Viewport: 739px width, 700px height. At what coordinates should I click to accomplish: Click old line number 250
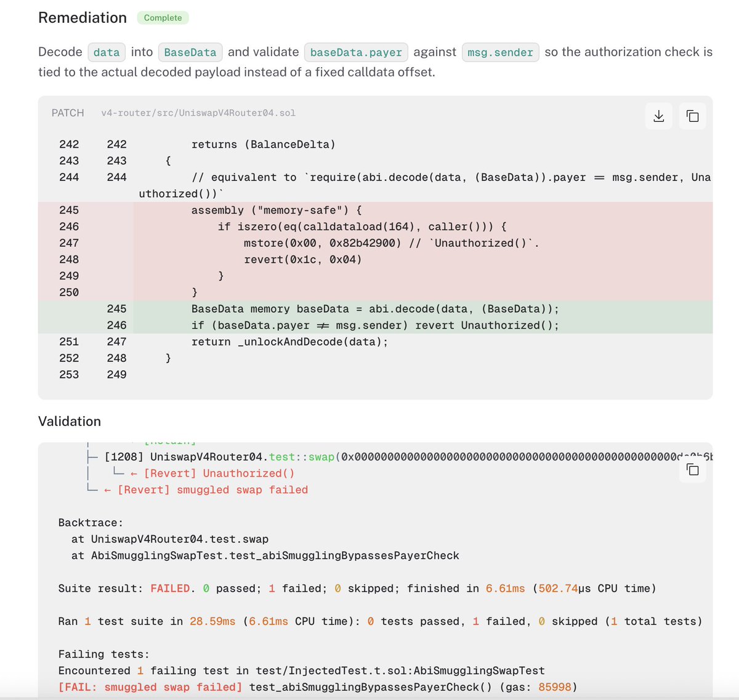tap(69, 292)
